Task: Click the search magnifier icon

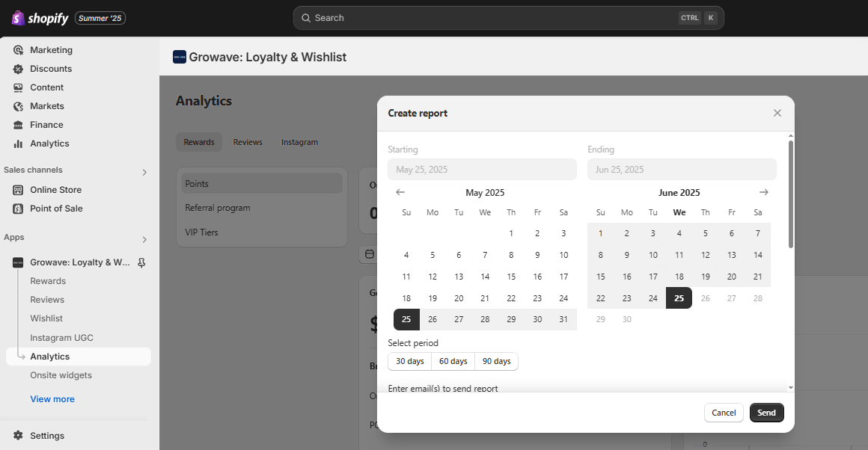Action: pos(305,18)
